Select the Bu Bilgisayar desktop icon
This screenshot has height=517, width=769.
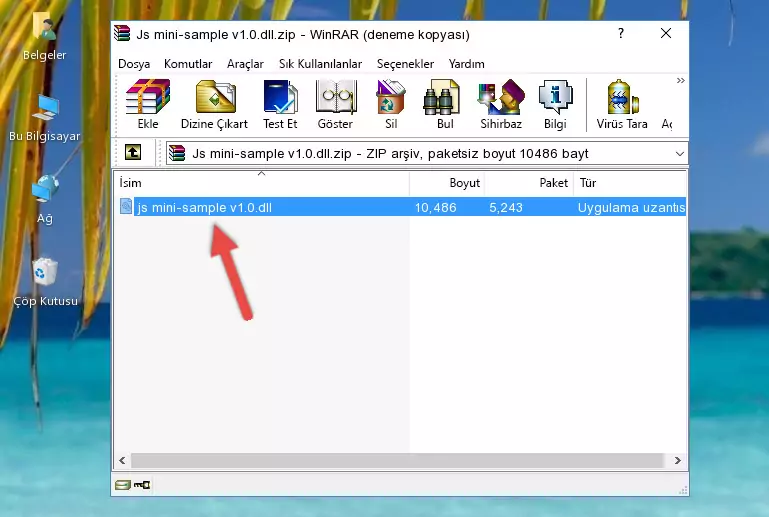45,118
